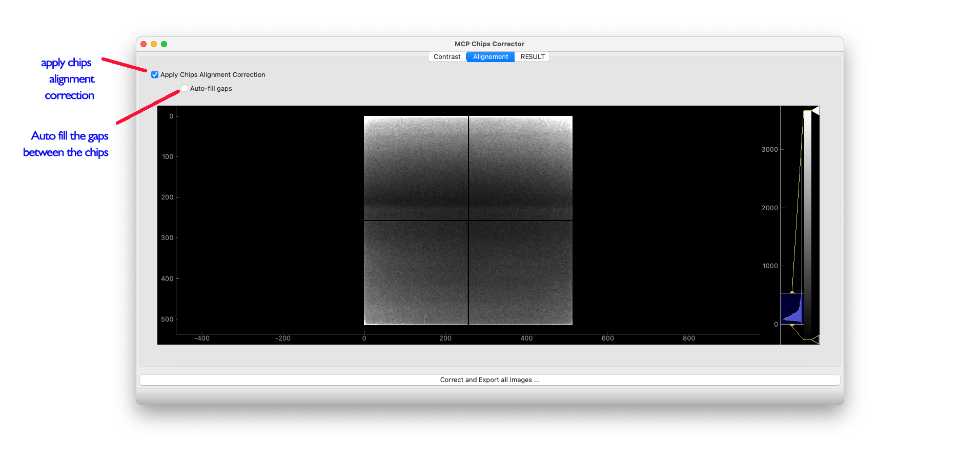This screenshot has height=460, width=980.
Task: Click the black gradient tick at bottom of colorbar
Action: coord(815,339)
